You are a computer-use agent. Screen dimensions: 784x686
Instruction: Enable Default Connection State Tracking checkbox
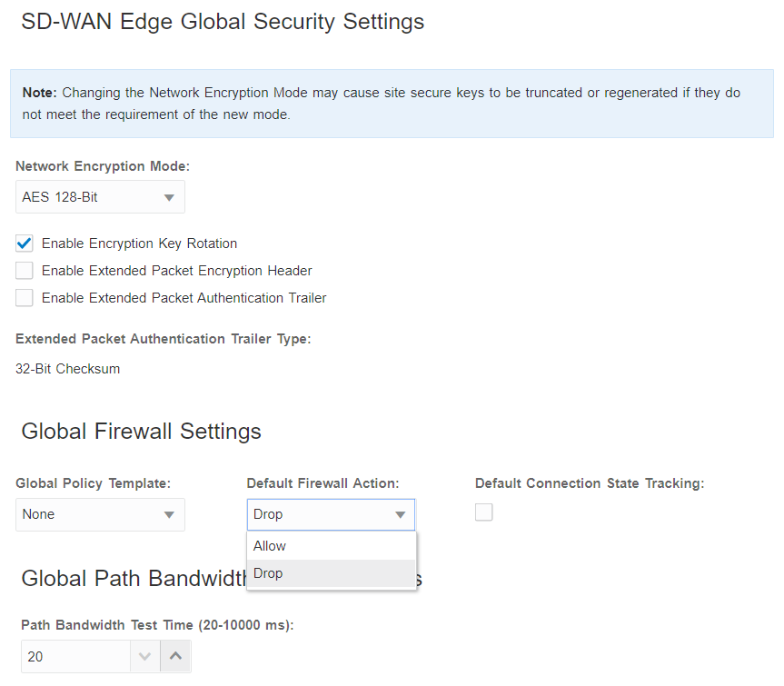484,512
